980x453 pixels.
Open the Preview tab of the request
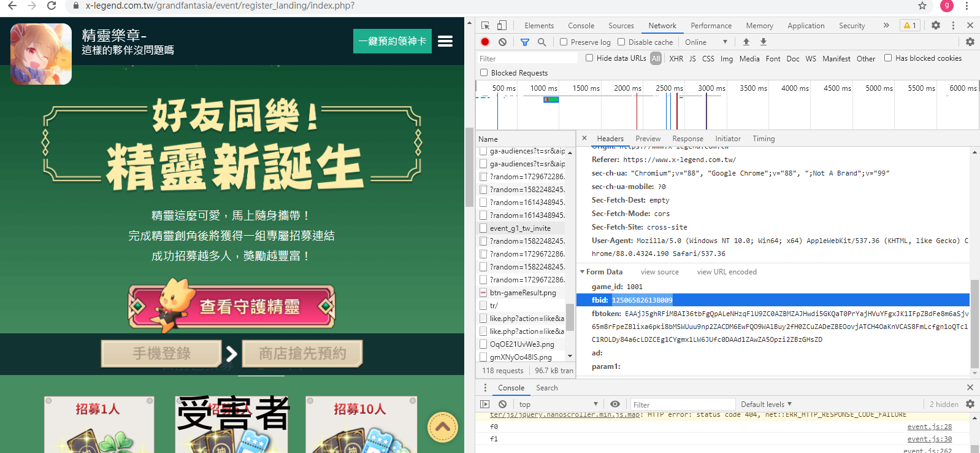(648, 139)
